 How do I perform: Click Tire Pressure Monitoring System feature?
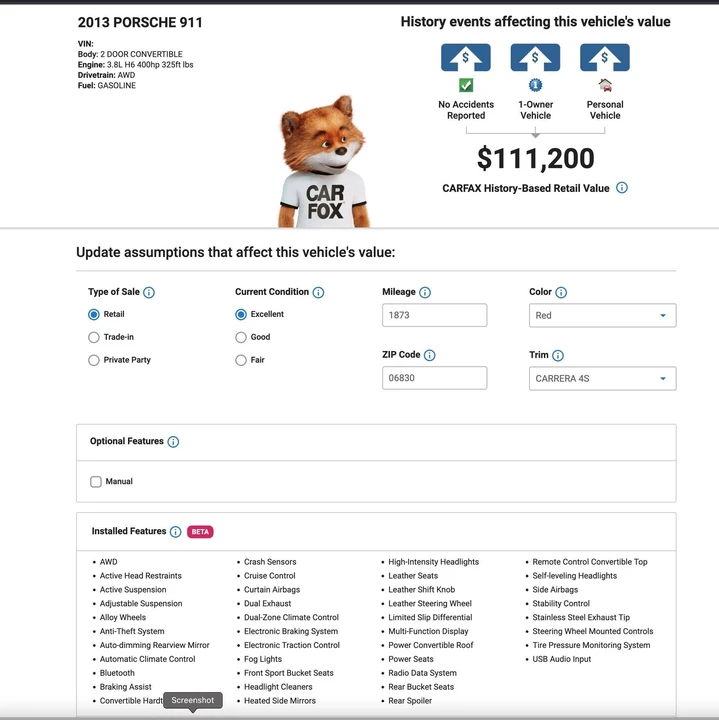(x=591, y=645)
